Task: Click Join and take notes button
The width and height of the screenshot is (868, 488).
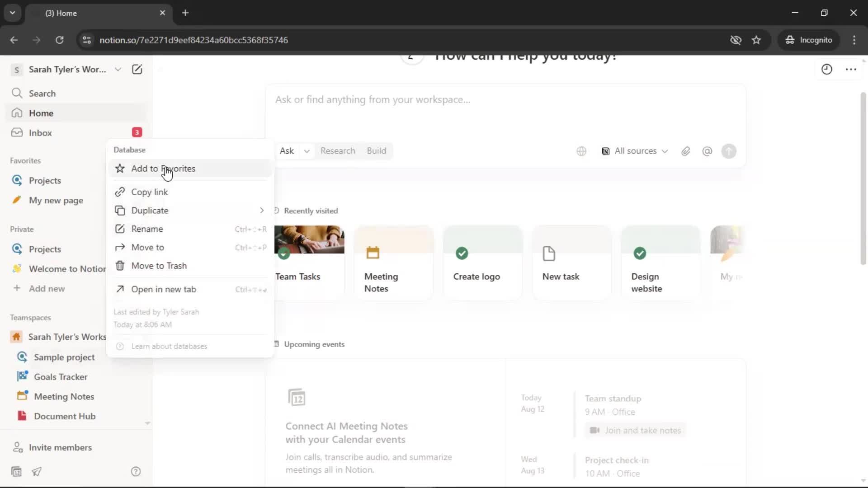Action: click(x=636, y=430)
